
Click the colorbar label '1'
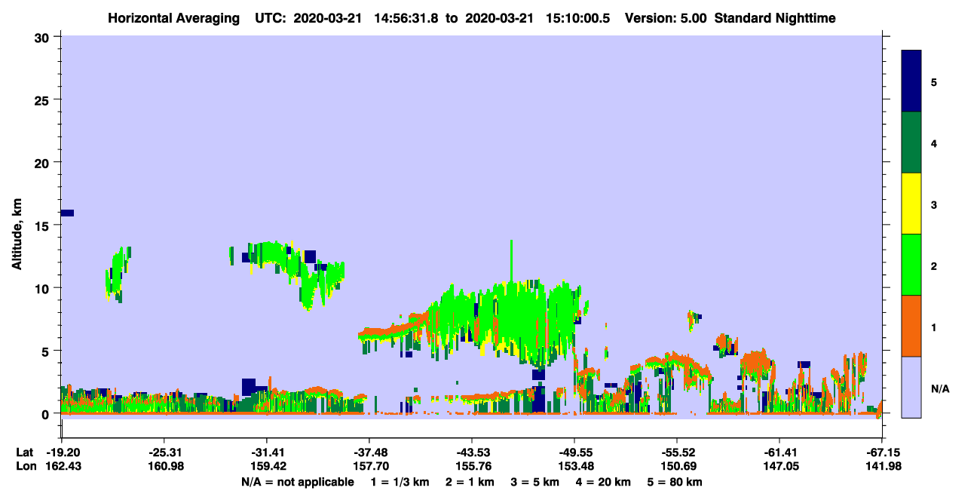pos(934,327)
